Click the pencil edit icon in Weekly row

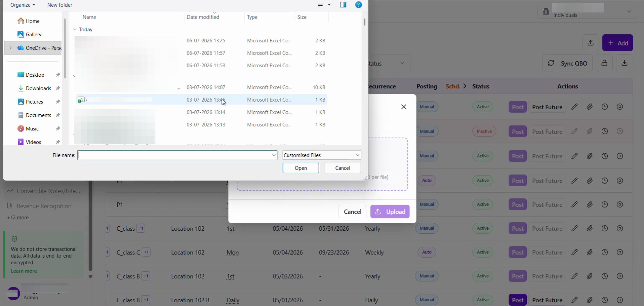(x=575, y=252)
